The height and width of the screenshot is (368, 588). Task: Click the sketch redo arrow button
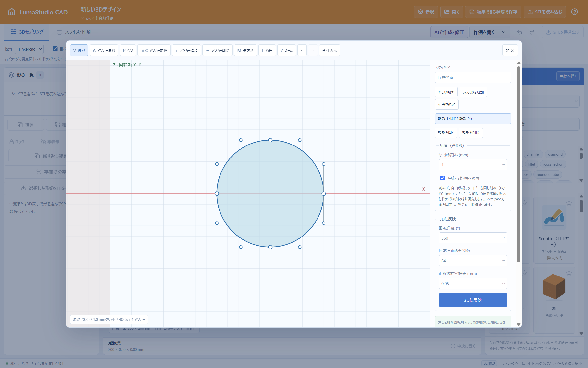(313, 50)
